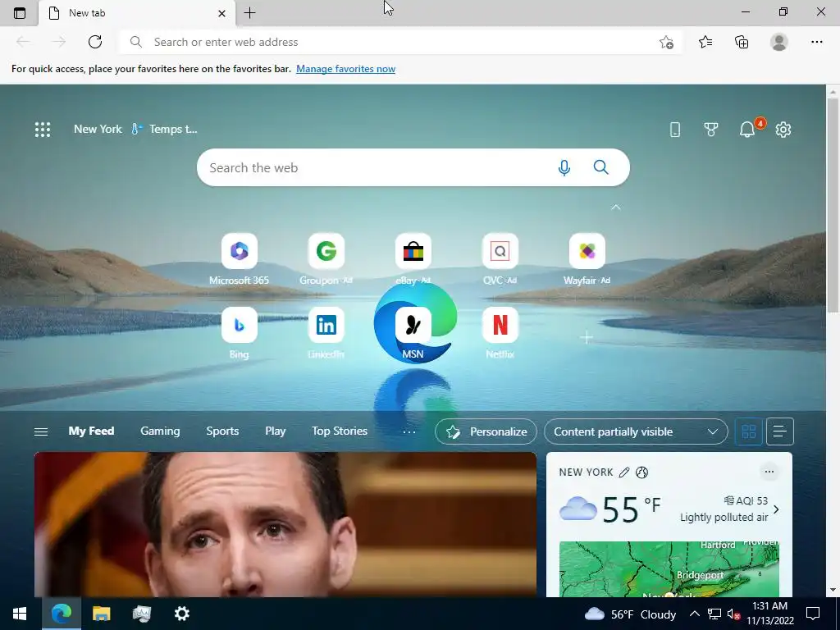The height and width of the screenshot is (630, 840).
Task: Show hidden system tray icons chevron
Action: tap(694, 614)
